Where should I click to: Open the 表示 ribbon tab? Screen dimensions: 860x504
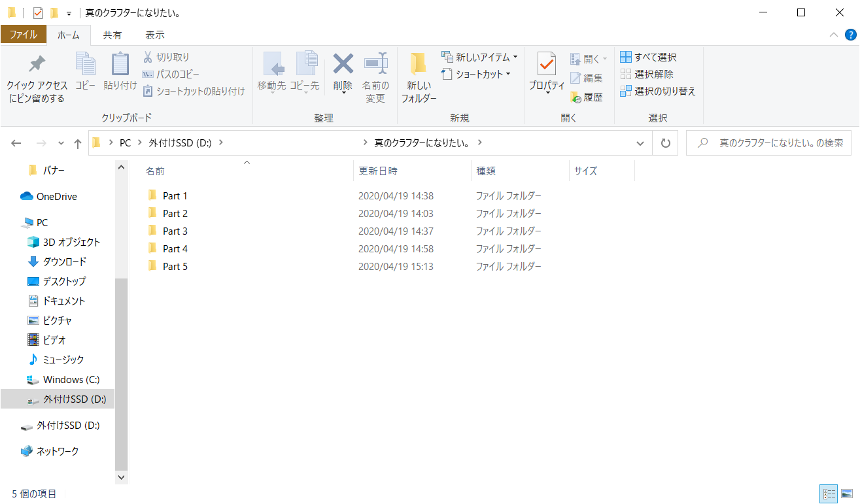click(155, 35)
